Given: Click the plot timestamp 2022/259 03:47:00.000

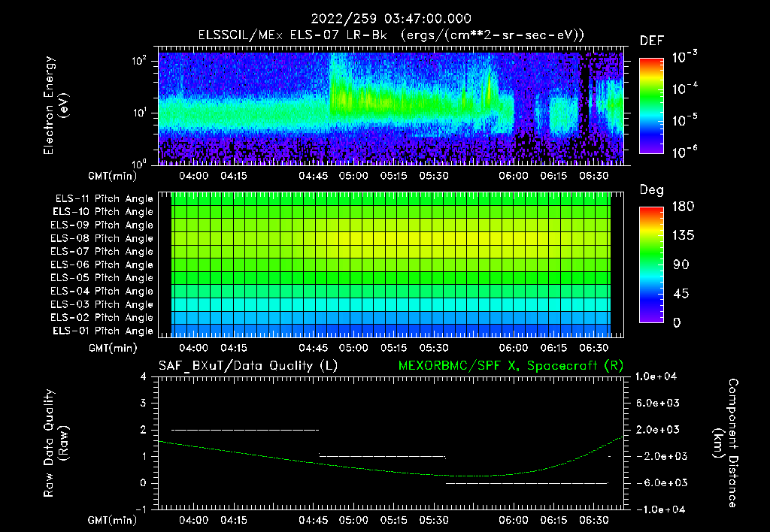Looking at the screenshot, I should pyautogui.click(x=391, y=19).
